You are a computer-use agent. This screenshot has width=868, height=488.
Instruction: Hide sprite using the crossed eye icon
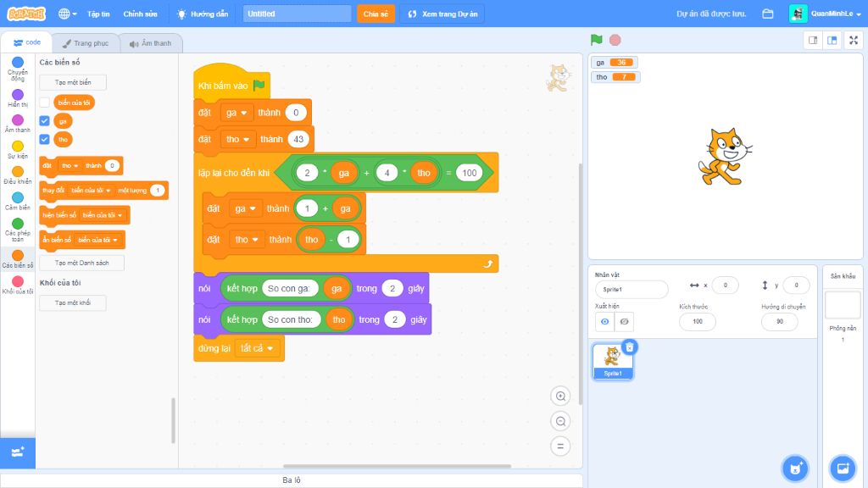pyautogui.click(x=624, y=321)
